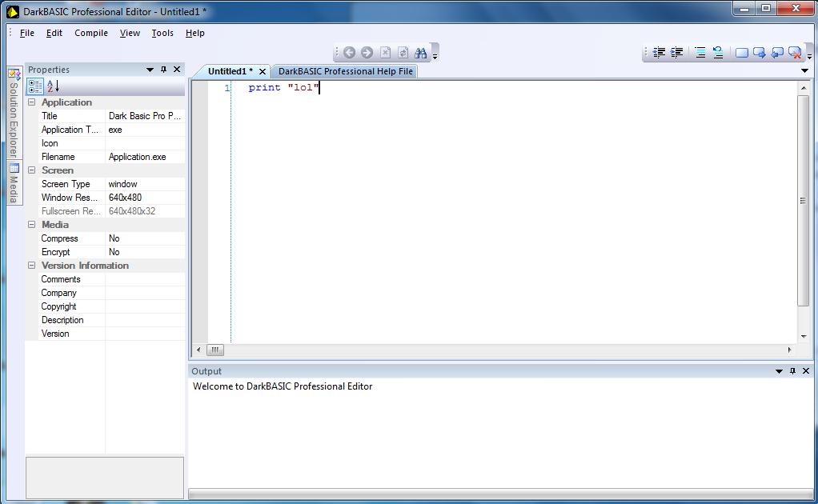Collapse the Application property category
This screenshot has height=504, width=818.
pos(32,102)
